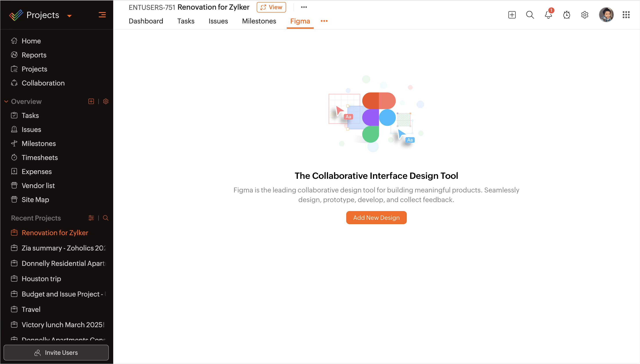Open the notifications bell icon
Viewport: 640px width, 364px height.
click(548, 15)
